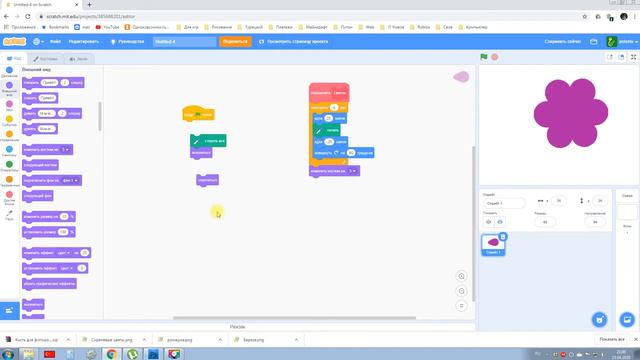Click the Scratch logo
This screenshot has width=640, height=360.
[14, 41]
